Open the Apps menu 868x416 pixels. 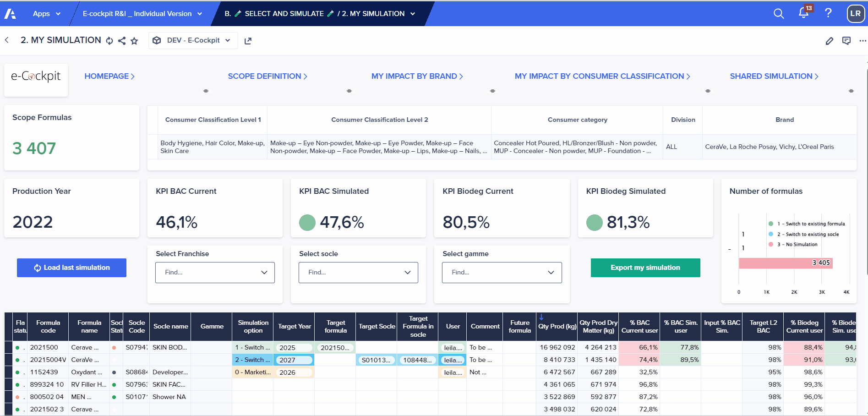[46, 14]
